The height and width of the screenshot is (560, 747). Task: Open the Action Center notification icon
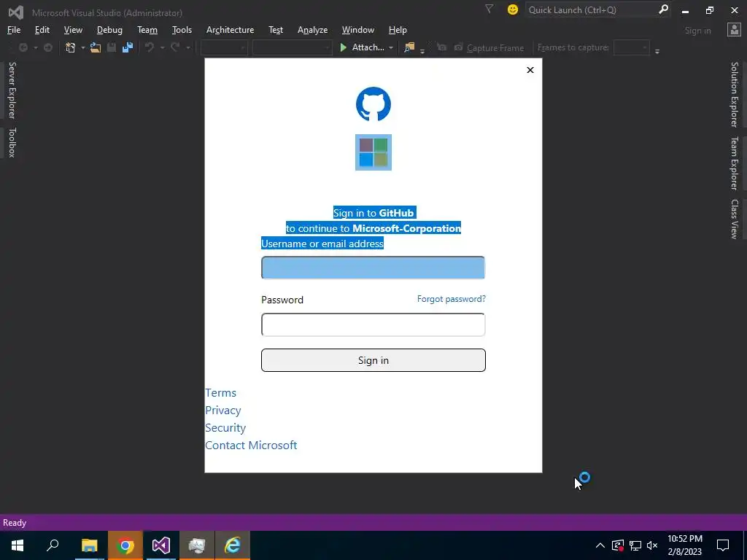coord(723,545)
